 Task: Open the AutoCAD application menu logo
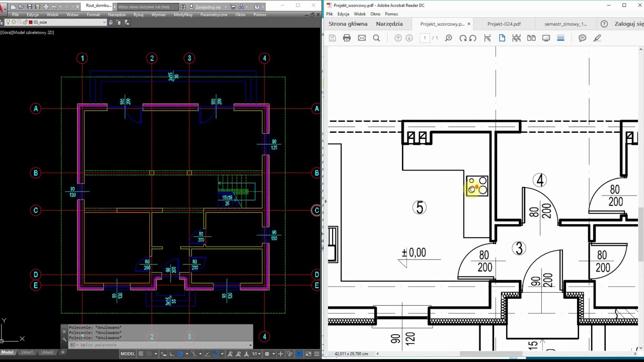pyautogui.click(x=3, y=9)
